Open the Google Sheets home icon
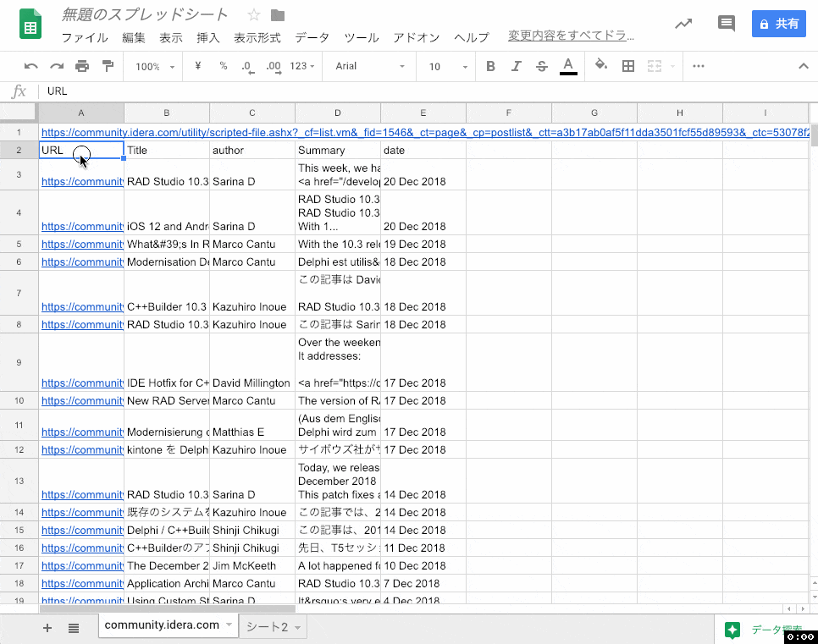 click(x=30, y=24)
